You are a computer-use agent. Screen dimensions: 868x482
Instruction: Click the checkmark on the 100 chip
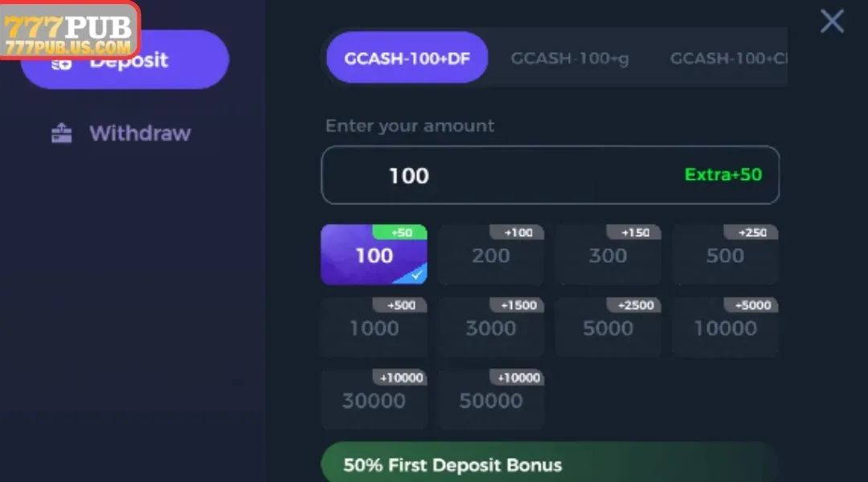tap(418, 274)
